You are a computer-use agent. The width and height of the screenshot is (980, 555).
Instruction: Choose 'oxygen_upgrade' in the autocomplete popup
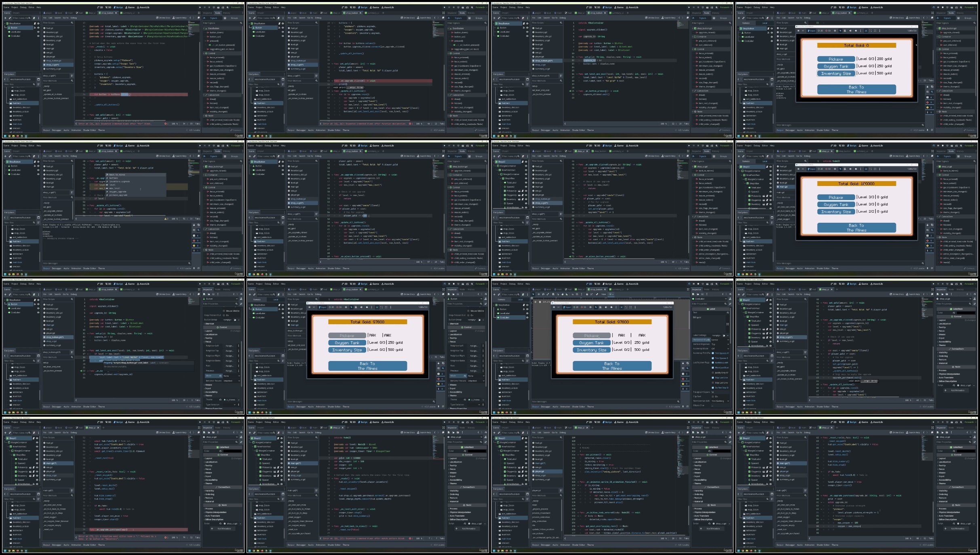click(x=118, y=192)
